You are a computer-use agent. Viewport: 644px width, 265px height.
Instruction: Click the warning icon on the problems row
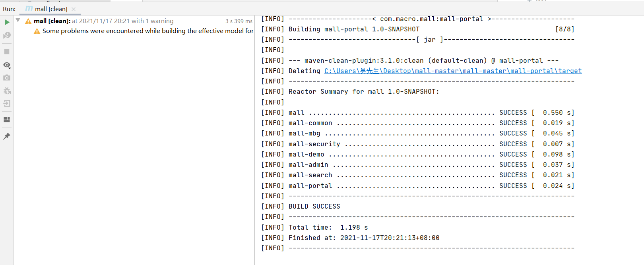coord(37,31)
